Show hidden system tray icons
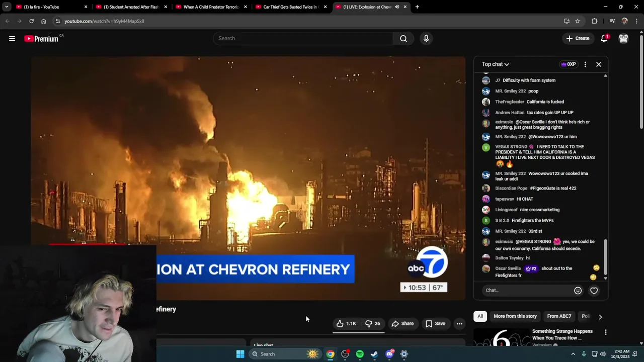The width and height of the screenshot is (644, 362). coord(573,354)
